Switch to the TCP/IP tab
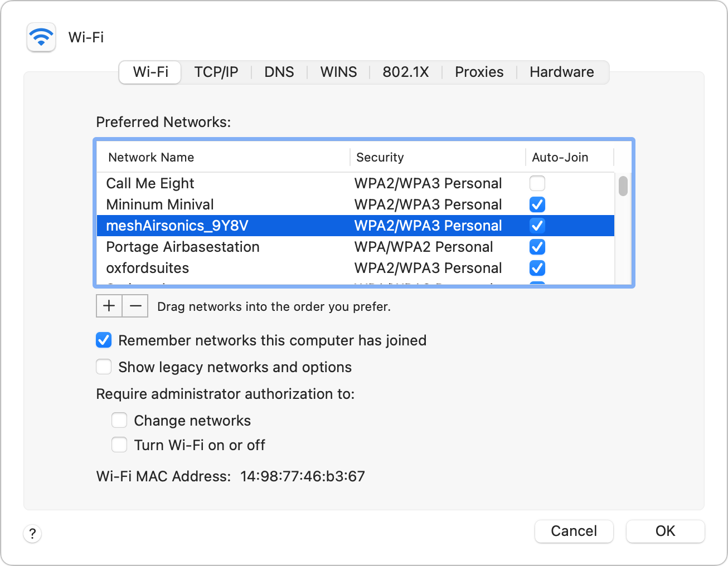Screen dimensions: 728x566 (216, 72)
